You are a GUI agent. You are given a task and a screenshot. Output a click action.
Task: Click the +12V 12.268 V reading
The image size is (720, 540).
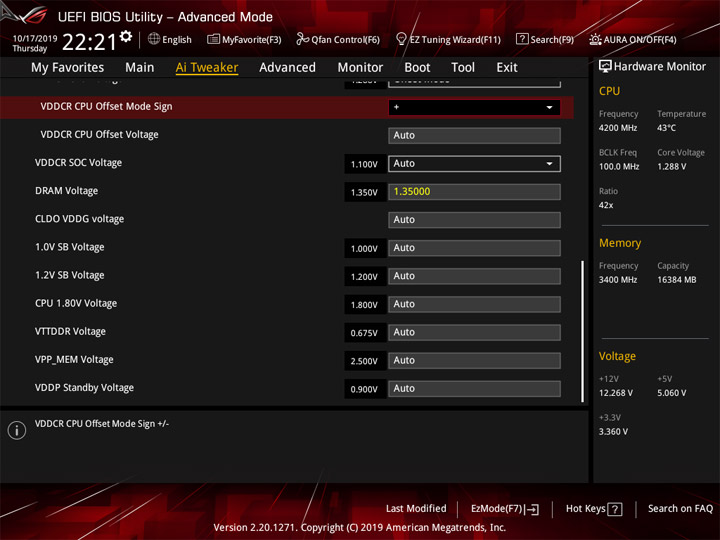pos(616,393)
